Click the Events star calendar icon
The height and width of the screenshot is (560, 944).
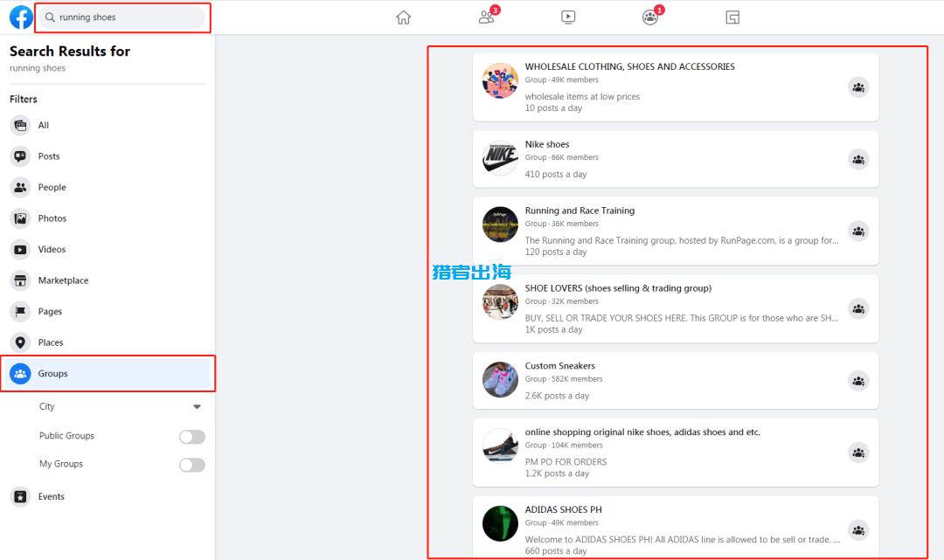pos(20,497)
